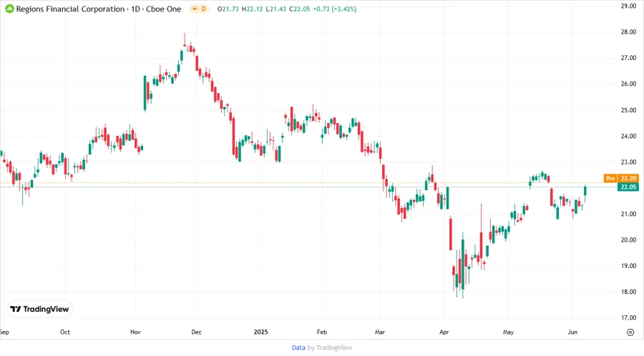644x356 pixels.
Task: Click the green Regions Financial logo icon
Action: [x=9, y=9]
